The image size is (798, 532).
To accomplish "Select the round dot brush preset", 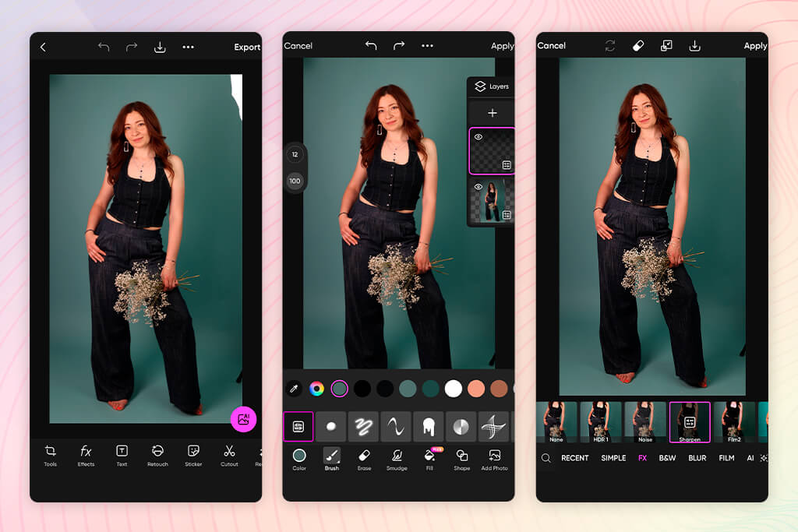I will (x=330, y=427).
